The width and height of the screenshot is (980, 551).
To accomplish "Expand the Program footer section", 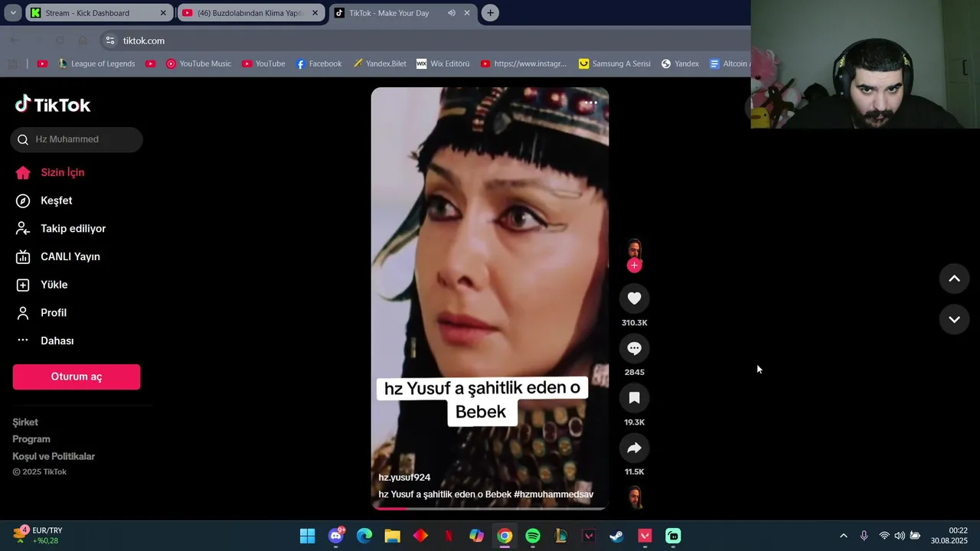I will coord(31,439).
